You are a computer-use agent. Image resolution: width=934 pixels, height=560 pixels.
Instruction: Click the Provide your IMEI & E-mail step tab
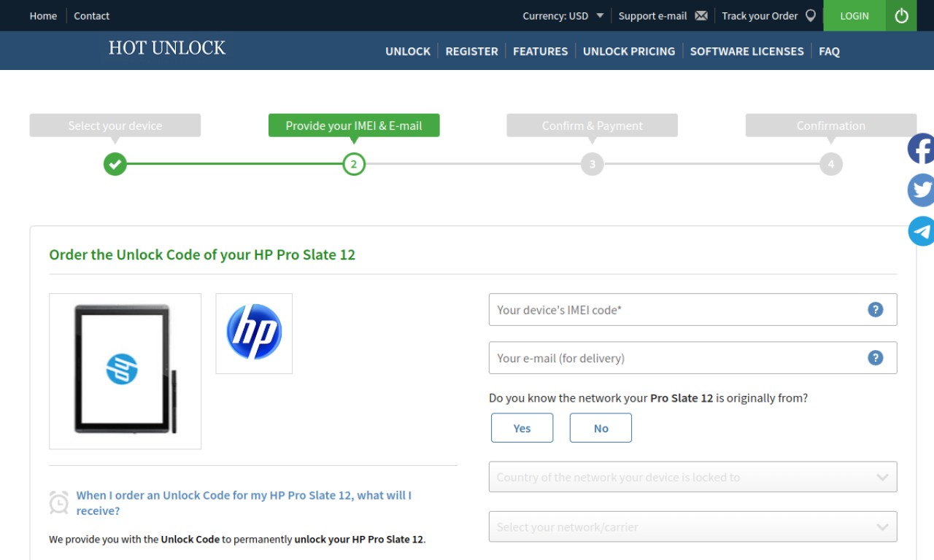pos(354,125)
